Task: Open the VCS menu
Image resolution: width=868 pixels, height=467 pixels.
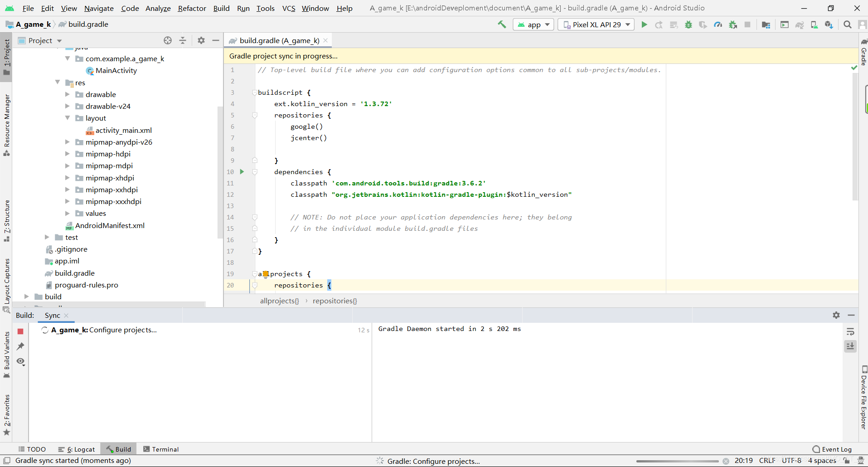Action: tap(289, 8)
